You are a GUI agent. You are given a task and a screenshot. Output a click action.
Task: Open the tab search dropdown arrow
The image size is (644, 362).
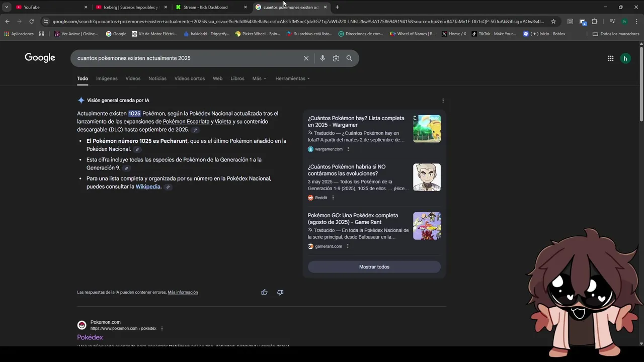(x=7, y=7)
